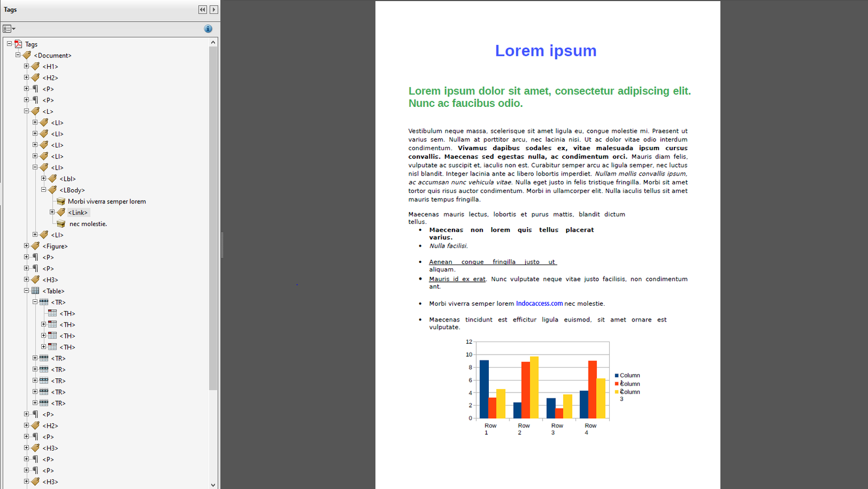The width and height of the screenshot is (868, 489).
Task: Click the forward arrow in the Tags panel header
Action: [214, 9]
